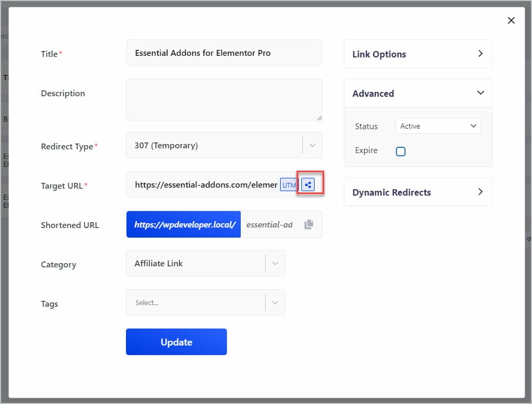The height and width of the screenshot is (404, 532).
Task: Expand the Dynamic Redirects panel
Action: click(418, 192)
